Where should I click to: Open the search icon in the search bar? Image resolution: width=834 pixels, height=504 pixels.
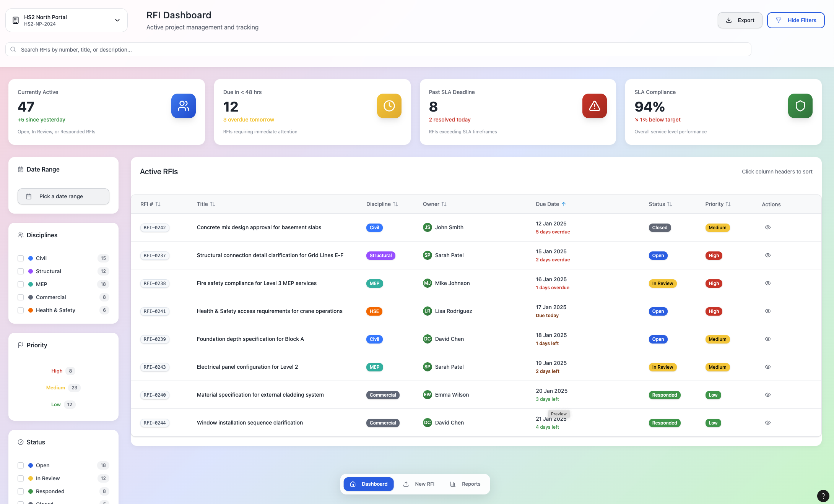(13, 49)
